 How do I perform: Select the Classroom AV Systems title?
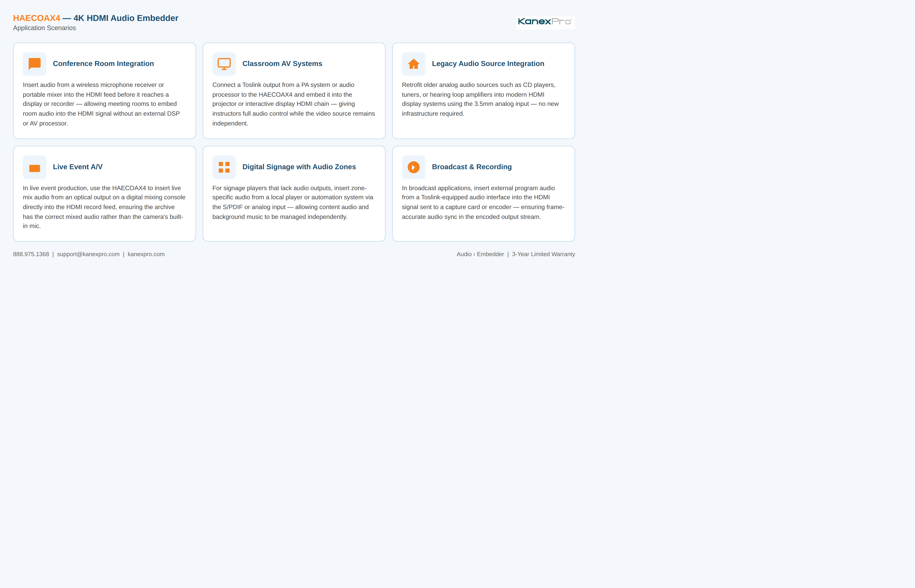point(282,64)
